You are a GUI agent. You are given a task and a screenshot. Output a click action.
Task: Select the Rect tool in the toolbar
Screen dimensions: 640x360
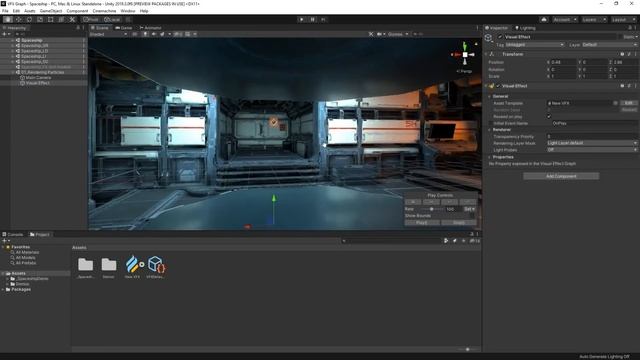tap(51, 19)
